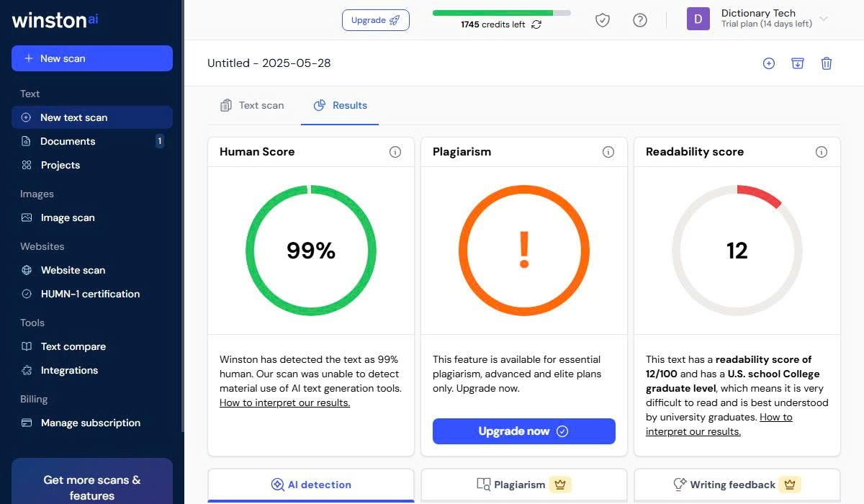Open Website scan in the sidebar
Viewport: 864px width, 504px height.
92,270
